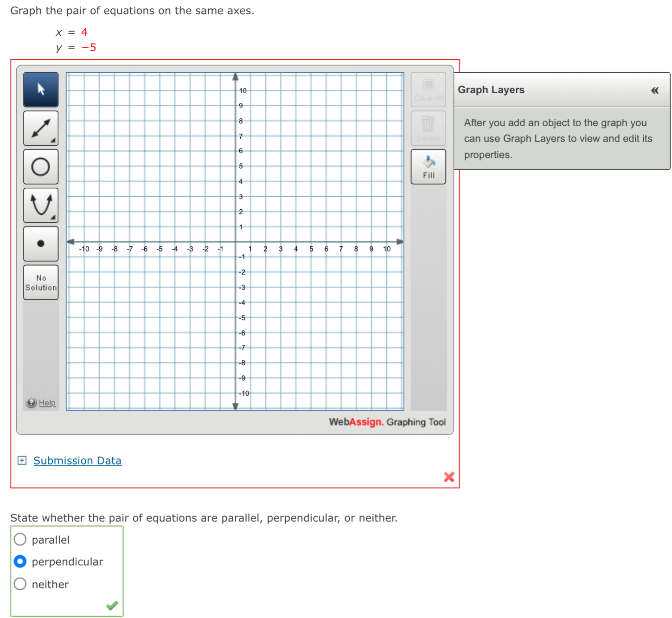Select the circle drawing tool
Image resolution: width=672 pixels, height=618 pixels.
(40, 167)
